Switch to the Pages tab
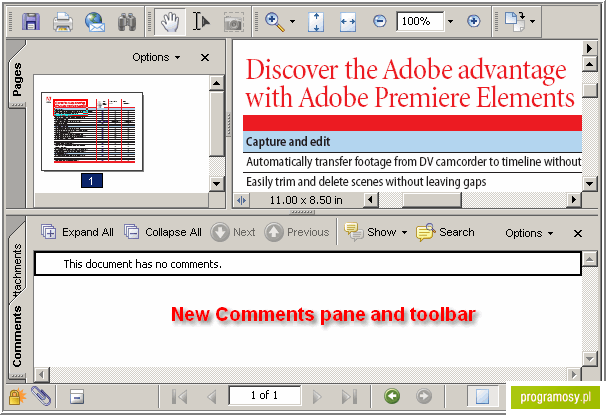Viewport: 606px width, 415px height. point(17,79)
